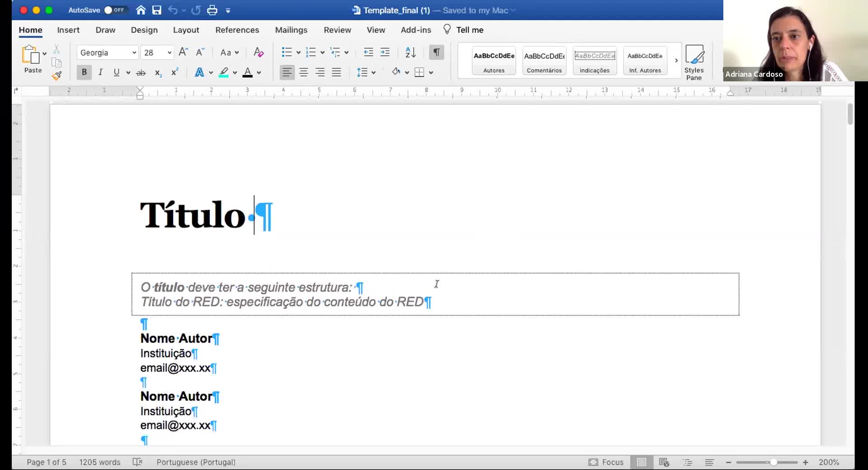Open the Layout ribbon tab

186,30
